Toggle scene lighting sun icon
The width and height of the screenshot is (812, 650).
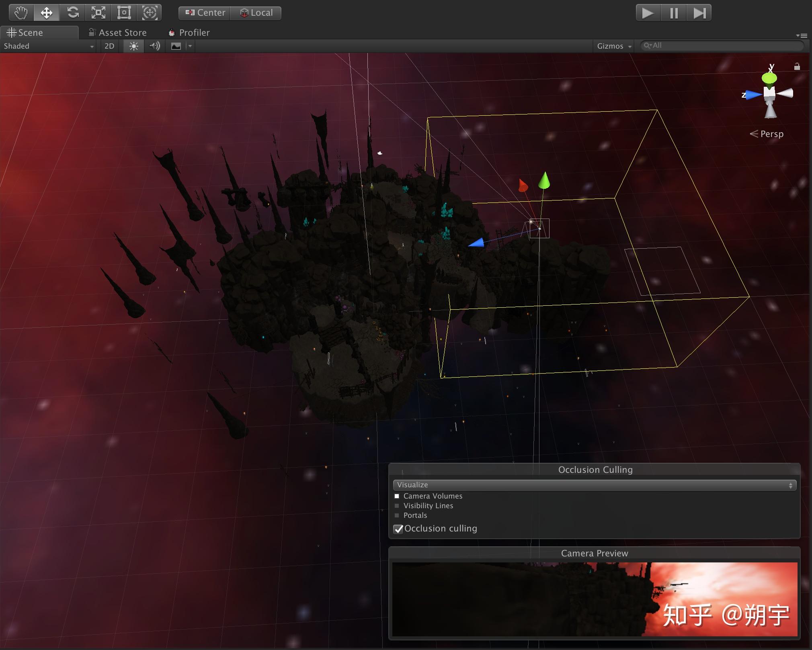point(133,46)
